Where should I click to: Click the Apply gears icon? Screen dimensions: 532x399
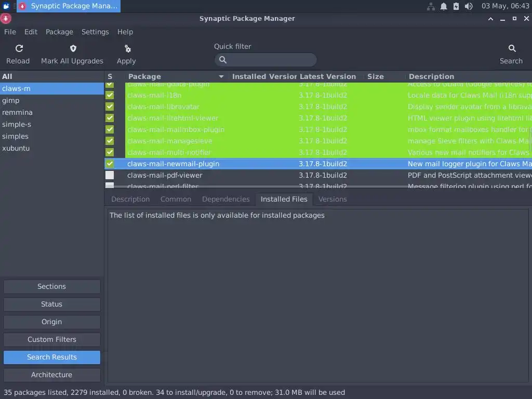128,49
